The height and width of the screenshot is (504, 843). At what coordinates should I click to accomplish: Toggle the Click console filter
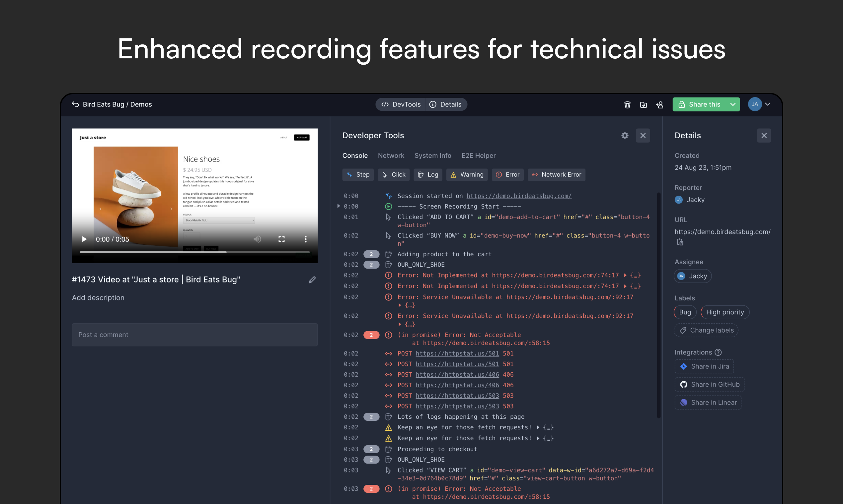click(394, 174)
